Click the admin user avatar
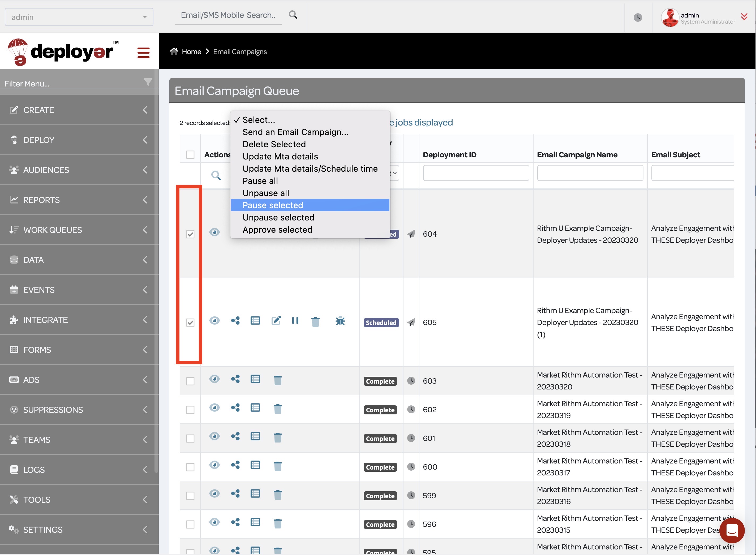This screenshot has width=756, height=555. point(670,18)
